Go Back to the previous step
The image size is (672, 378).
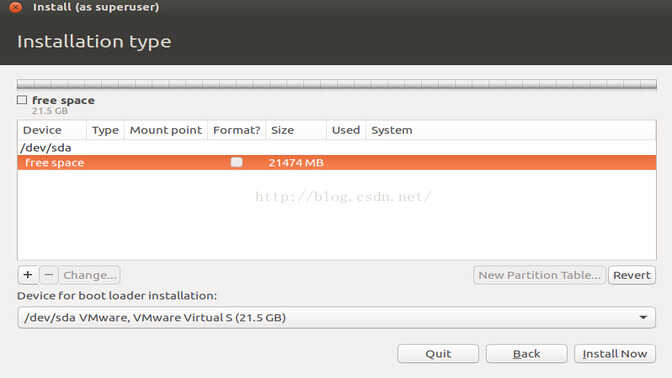526,354
